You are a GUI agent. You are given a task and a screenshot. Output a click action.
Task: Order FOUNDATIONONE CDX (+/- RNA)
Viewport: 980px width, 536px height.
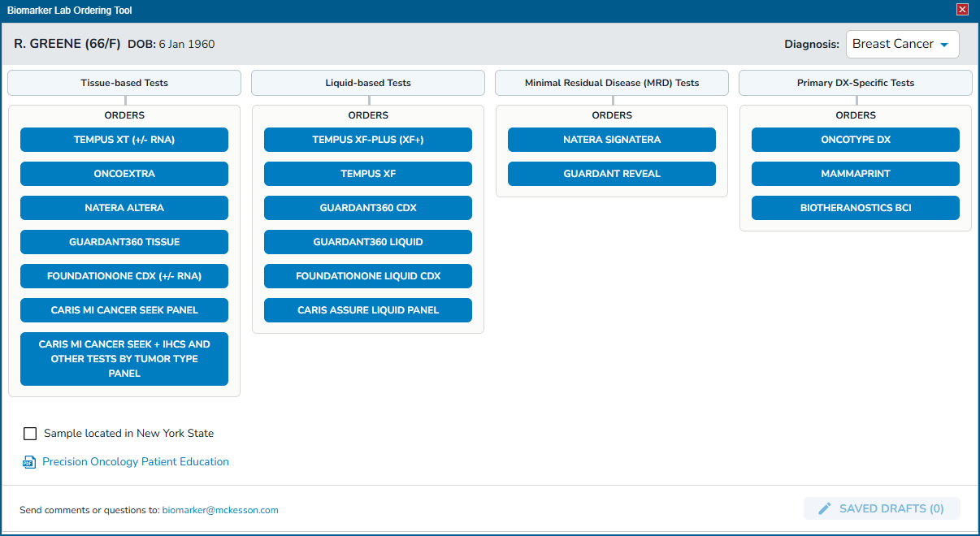(x=124, y=275)
